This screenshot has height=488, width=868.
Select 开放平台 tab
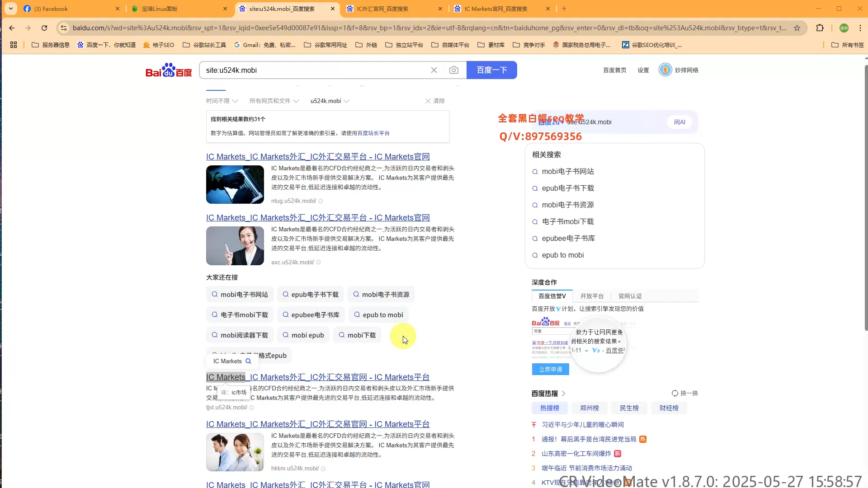[x=592, y=296]
